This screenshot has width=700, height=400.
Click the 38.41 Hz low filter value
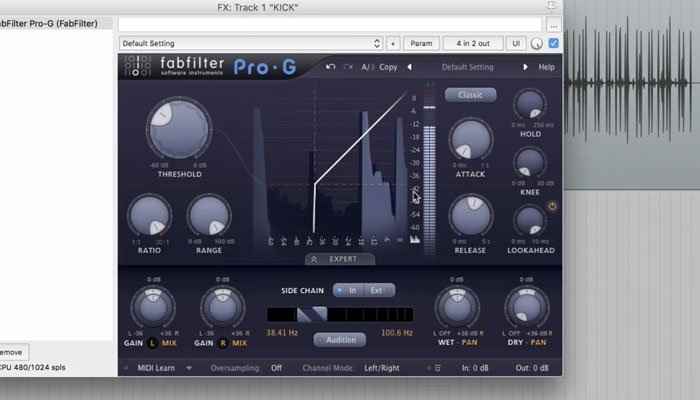click(282, 333)
